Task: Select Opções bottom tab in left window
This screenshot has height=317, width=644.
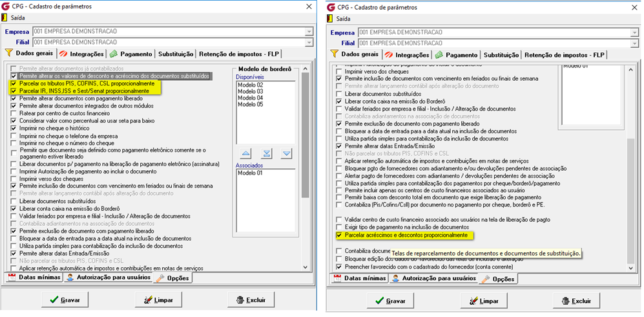Action: (x=173, y=278)
